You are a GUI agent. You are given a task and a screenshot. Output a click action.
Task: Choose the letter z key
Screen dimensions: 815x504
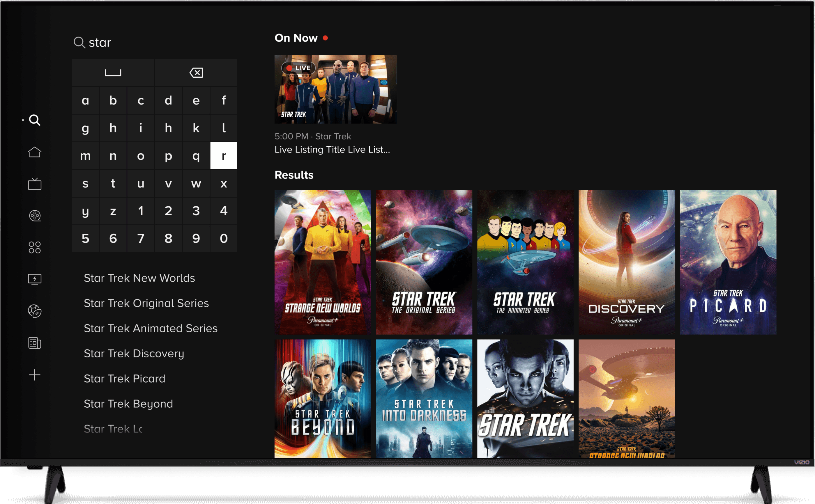(x=113, y=211)
